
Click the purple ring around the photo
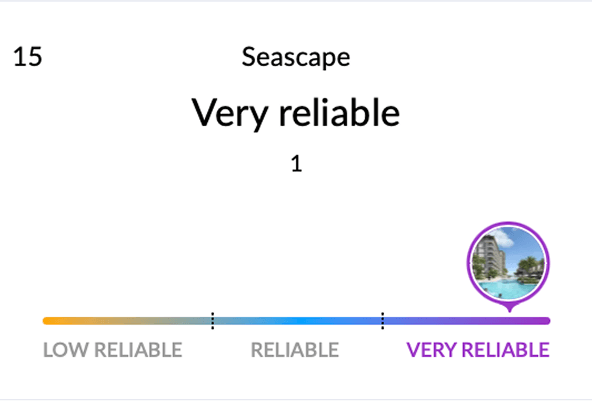pos(469,263)
